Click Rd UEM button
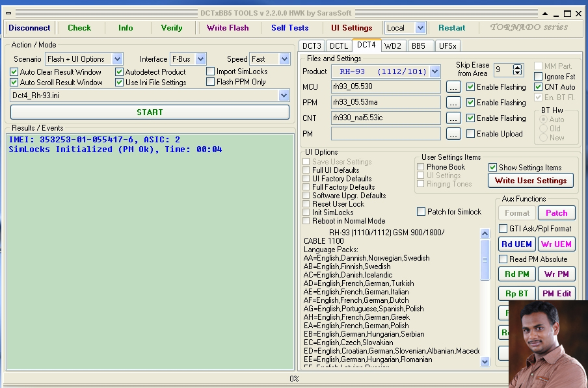This screenshot has height=388, width=588. coord(516,244)
